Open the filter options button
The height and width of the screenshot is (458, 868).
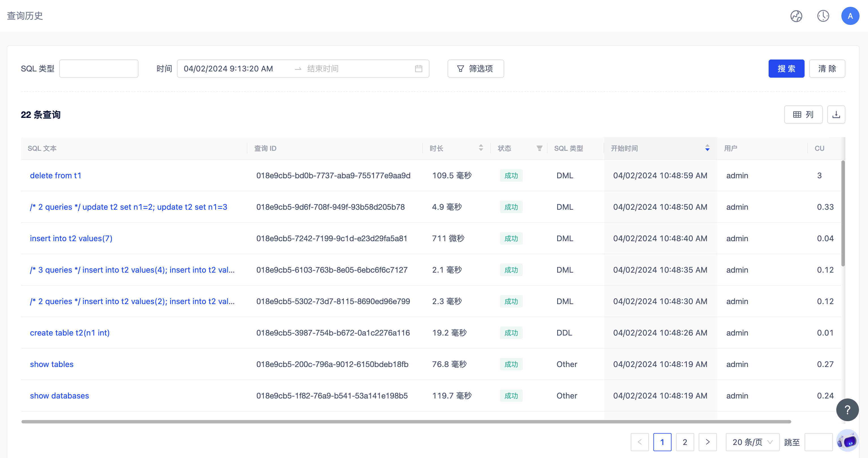point(475,69)
